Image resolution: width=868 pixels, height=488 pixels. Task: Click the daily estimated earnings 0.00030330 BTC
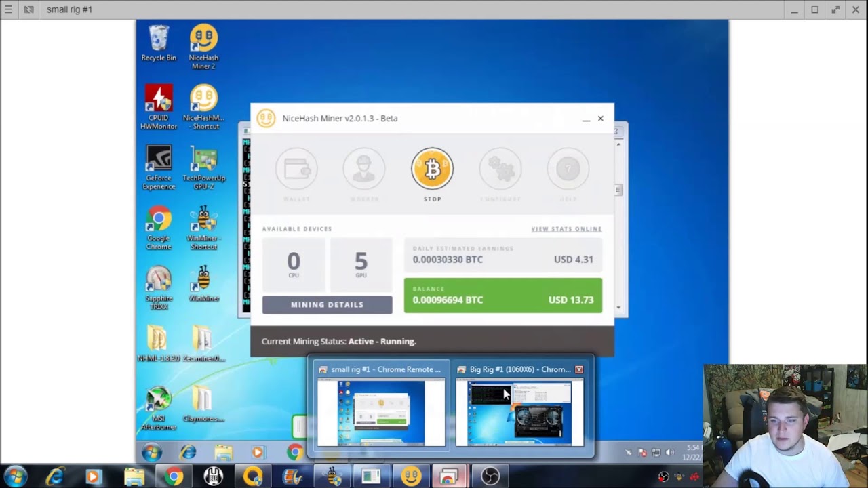point(448,260)
